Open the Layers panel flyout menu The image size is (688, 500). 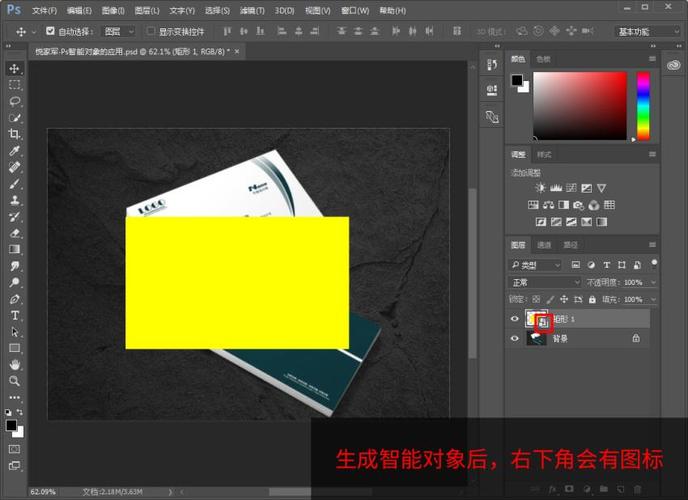click(x=652, y=245)
